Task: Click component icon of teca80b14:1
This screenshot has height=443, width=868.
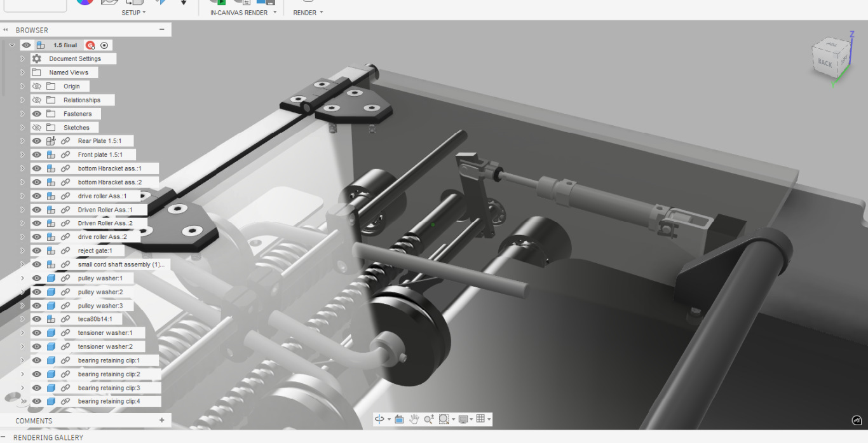Action: [51, 319]
